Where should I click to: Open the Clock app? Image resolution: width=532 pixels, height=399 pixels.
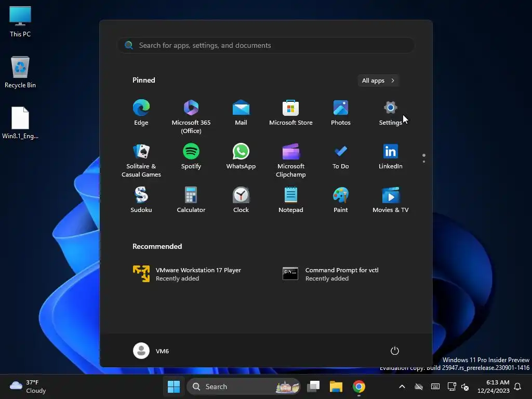click(x=241, y=200)
